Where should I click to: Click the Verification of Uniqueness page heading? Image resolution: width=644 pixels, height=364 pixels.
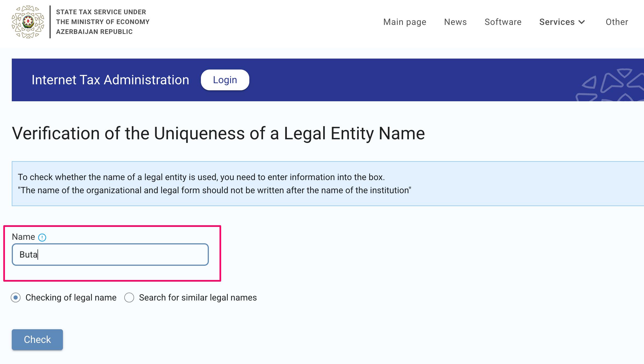[218, 134]
